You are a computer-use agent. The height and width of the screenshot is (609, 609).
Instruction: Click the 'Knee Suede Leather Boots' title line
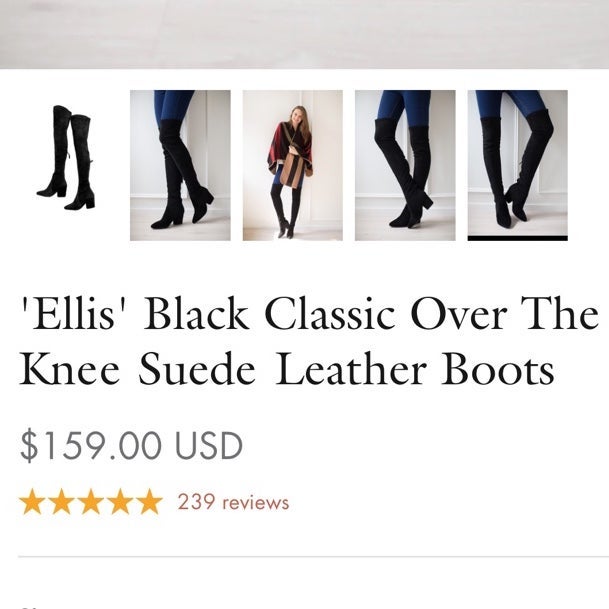point(287,368)
